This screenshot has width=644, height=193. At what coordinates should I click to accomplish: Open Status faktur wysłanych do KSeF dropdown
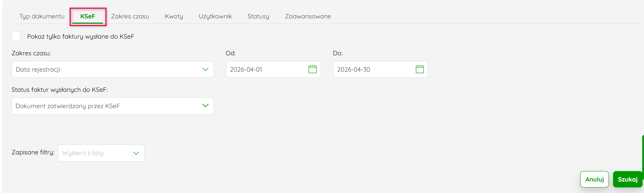112,106
